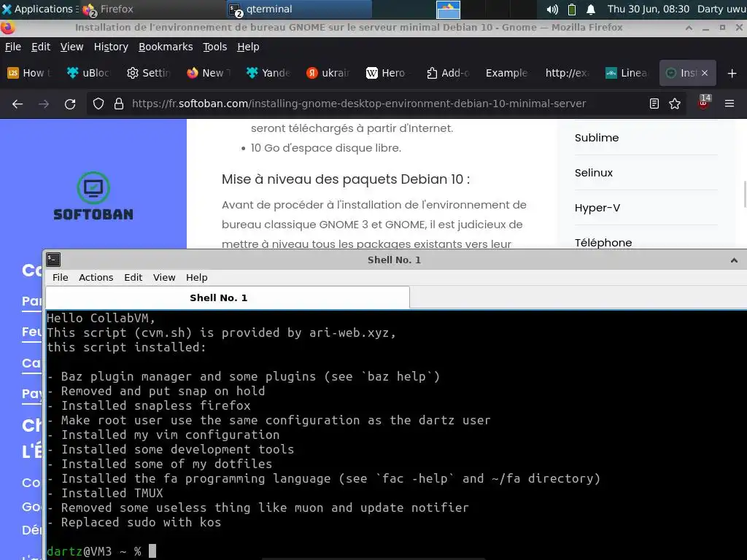Open the qterminal File menu

pos(60,278)
